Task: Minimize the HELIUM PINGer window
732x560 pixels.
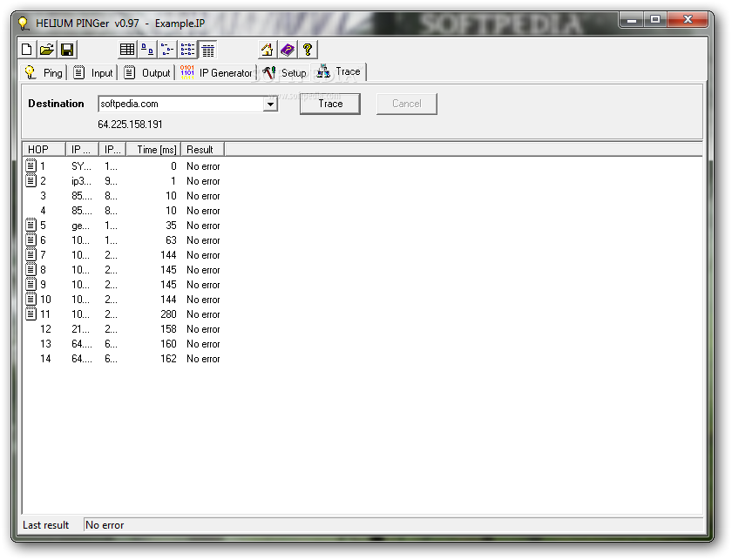Action: click(x=632, y=20)
